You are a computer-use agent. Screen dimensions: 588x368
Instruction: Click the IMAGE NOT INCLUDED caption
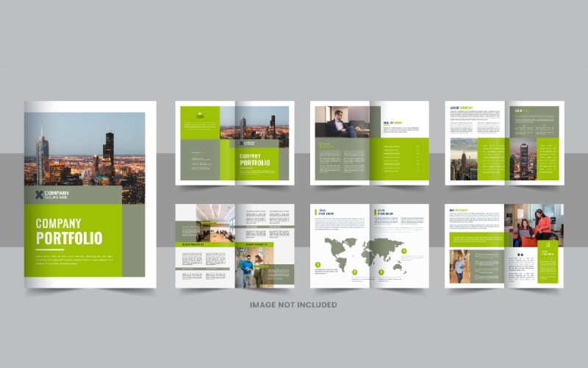293,305
